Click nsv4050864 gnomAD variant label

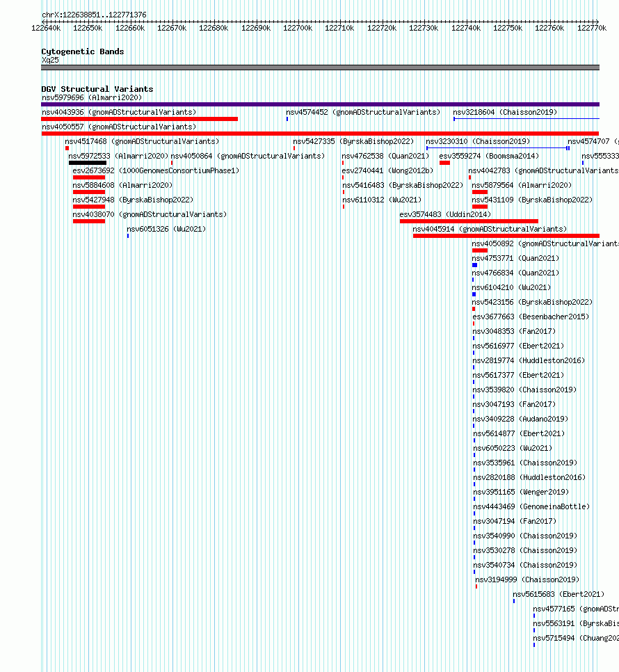[248, 156]
